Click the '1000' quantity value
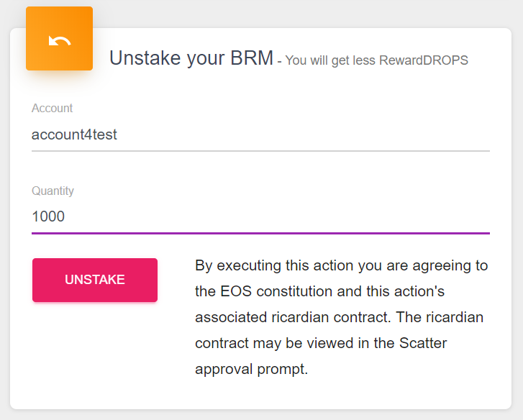Image resolution: width=523 pixels, height=420 pixels. click(48, 216)
